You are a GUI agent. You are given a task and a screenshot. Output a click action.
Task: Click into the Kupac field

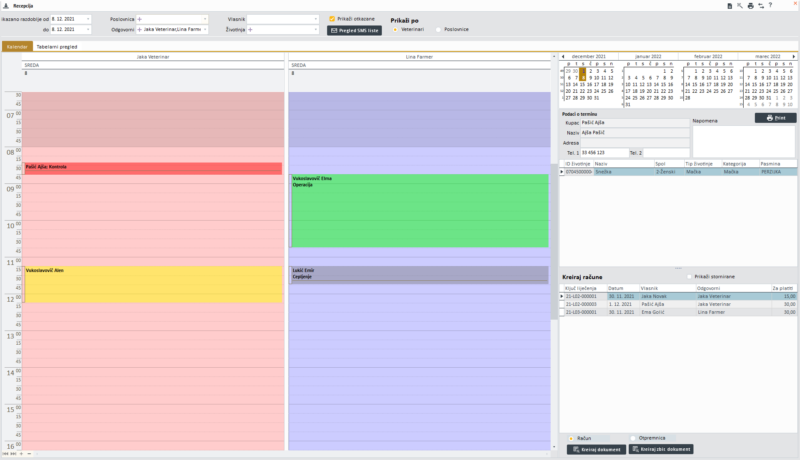[635, 123]
